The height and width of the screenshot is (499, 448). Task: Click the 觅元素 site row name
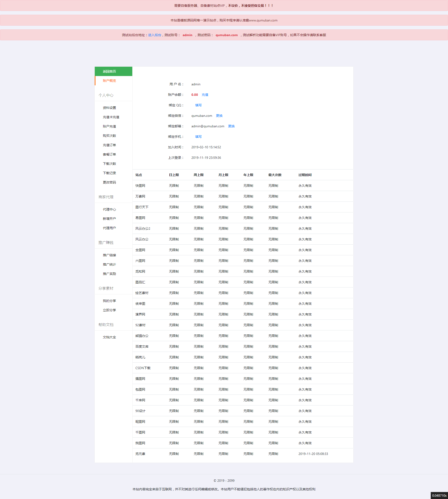140,454
